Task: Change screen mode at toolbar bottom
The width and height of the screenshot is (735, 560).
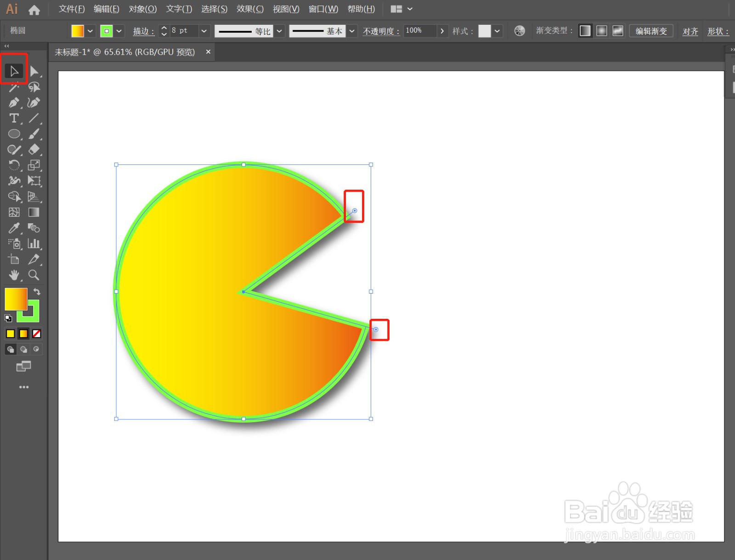Action: click(23, 366)
